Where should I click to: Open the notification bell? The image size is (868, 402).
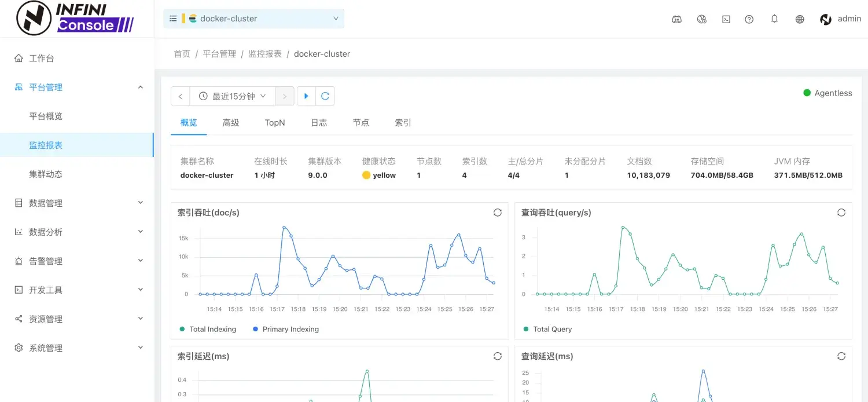(x=774, y=19)
